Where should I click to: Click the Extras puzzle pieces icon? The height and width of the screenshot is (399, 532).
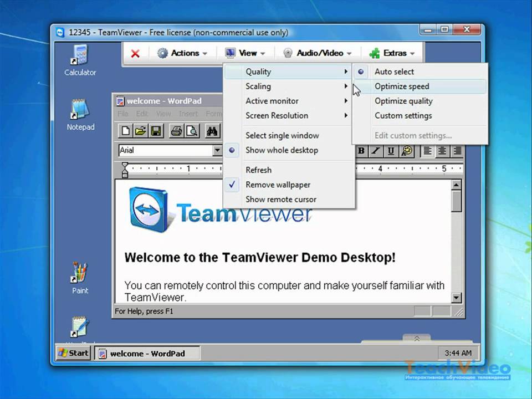point(374,53)
